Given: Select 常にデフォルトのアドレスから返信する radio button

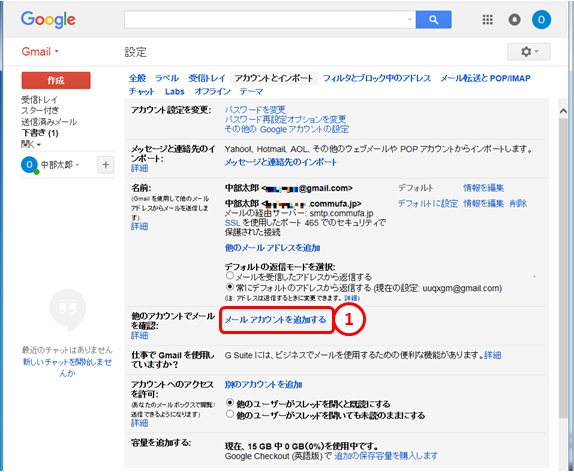Looking at the screenshot, I should coord(230,286).
